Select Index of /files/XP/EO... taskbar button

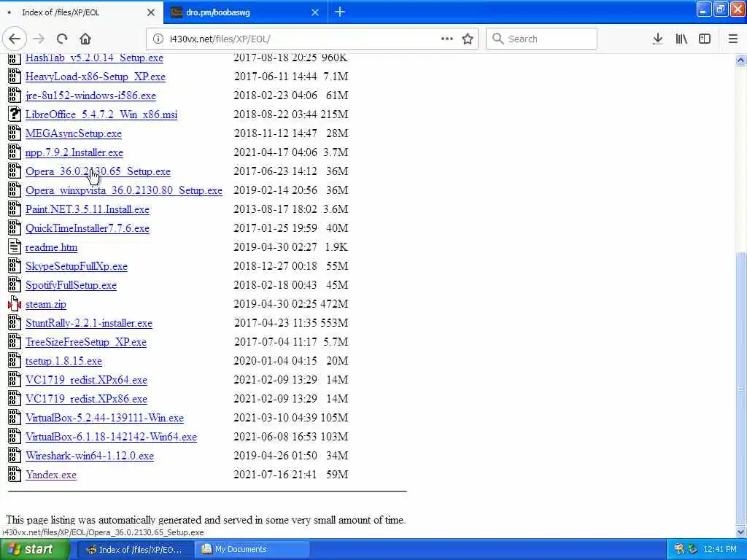135,550
